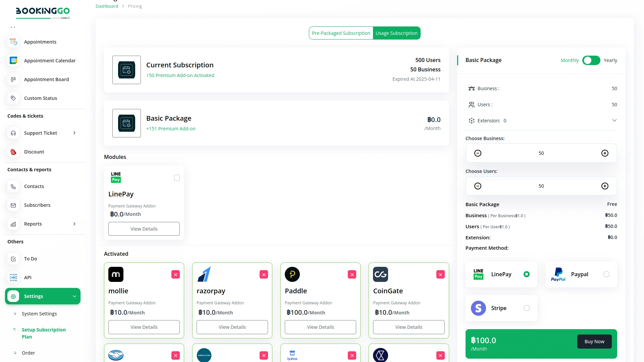Click the API sidebar icon
The height and width of the screenshot is (362, 644).
tap(13, 278)
